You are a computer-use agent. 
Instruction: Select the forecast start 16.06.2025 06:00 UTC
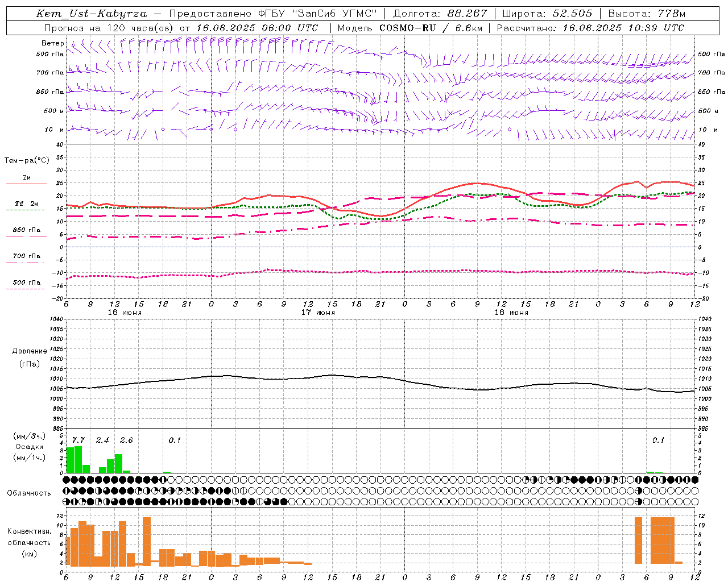click(257, 28)
